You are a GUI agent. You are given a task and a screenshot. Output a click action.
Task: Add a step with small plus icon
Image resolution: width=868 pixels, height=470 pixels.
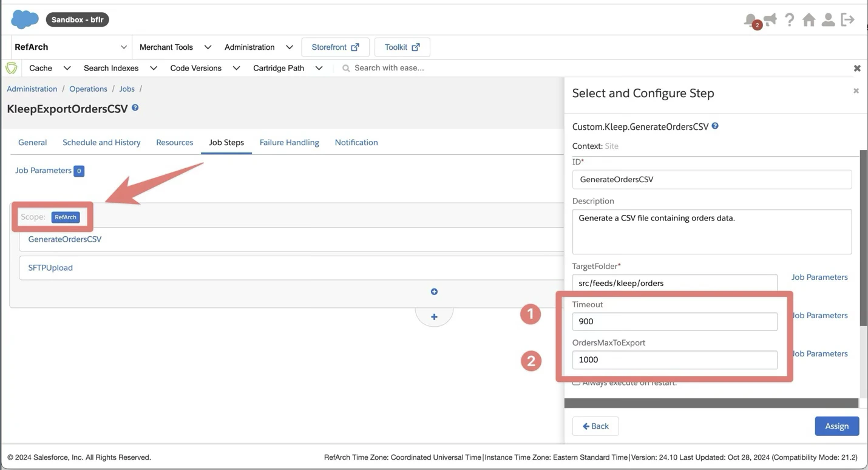pyautogui.click(x=434, y=292)
